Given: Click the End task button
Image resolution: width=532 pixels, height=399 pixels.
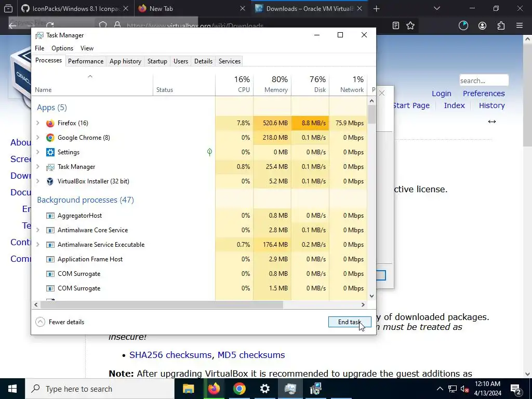Looking at the screenshot, I should coord(350,322).
